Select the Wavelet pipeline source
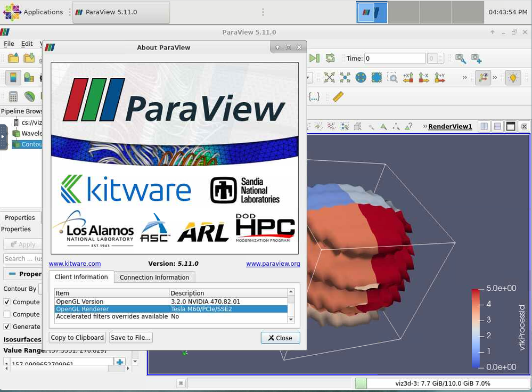The image size is (532, 392). tap(27, 133)
